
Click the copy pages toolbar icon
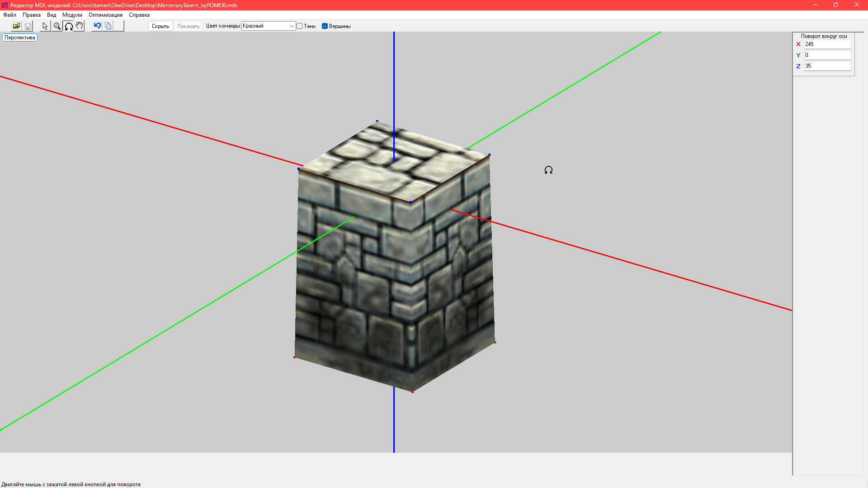coord(108,26)
